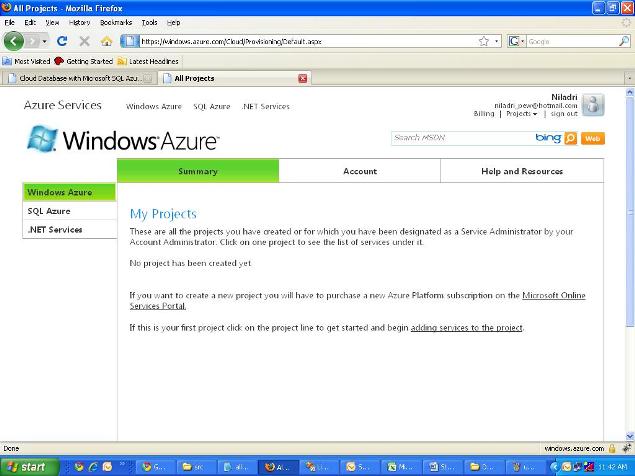Open the Microsoft Online Services Portal link
635x476 pixels.
pos(554,295)
